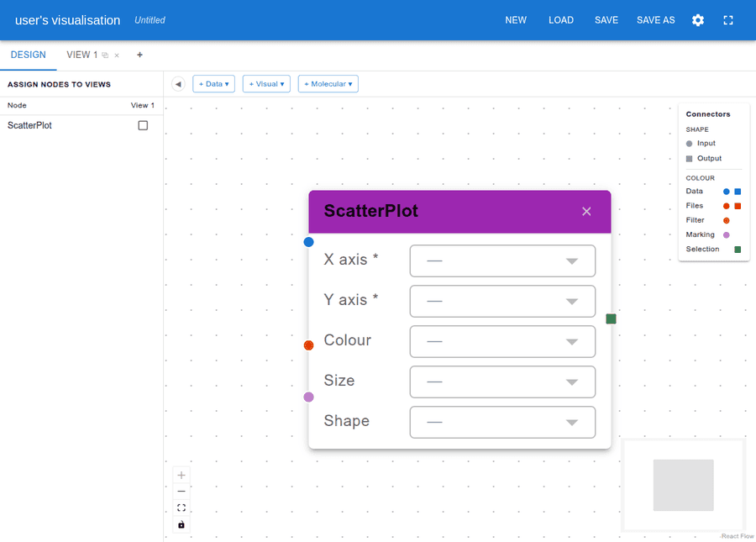Screen dimensions: 756x542
Task: Open the Shape dropdown
Action: [x=502, y=423]
